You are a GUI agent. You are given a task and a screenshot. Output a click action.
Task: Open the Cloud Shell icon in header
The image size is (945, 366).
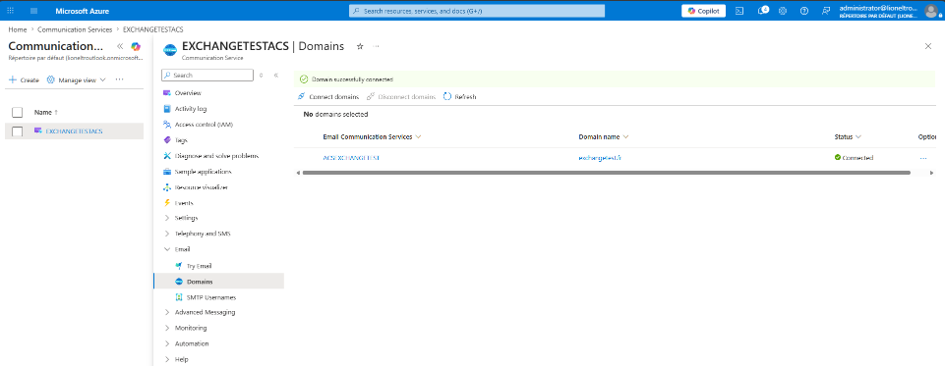(x=739, y=11)
